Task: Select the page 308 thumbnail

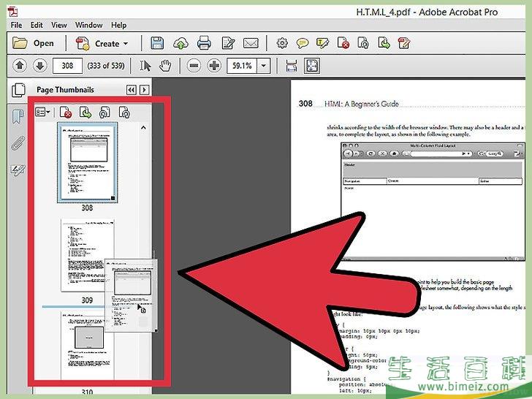Action: pyautogui.click(x=88, y=162)
